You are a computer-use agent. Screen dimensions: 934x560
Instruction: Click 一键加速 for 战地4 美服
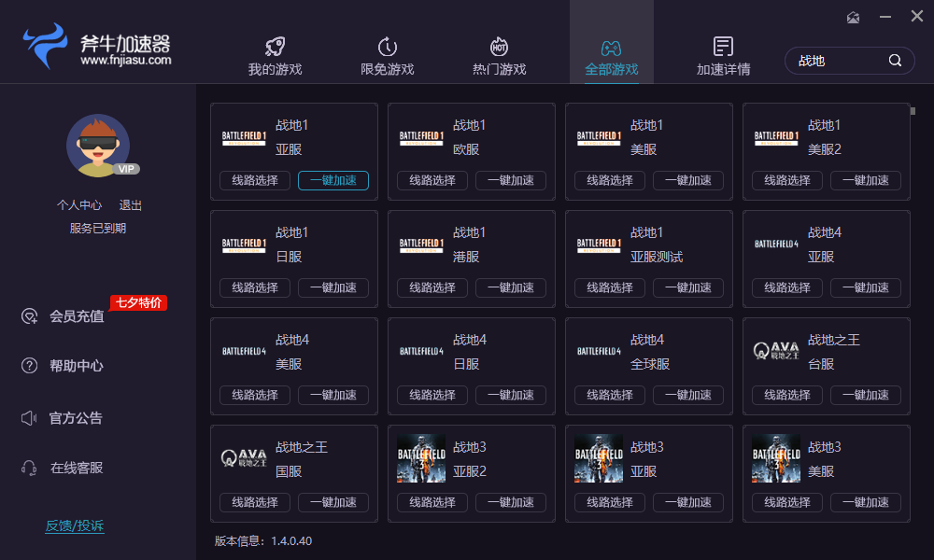tap(333, 395)
